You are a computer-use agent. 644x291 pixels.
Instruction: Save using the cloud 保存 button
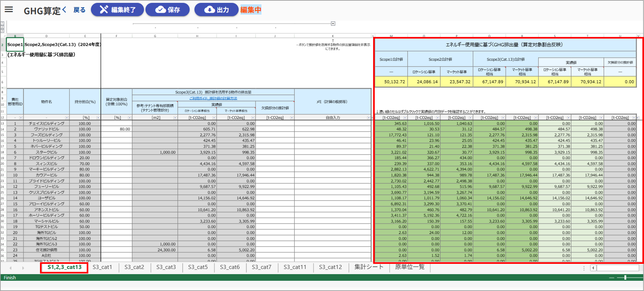pos(167,10)
